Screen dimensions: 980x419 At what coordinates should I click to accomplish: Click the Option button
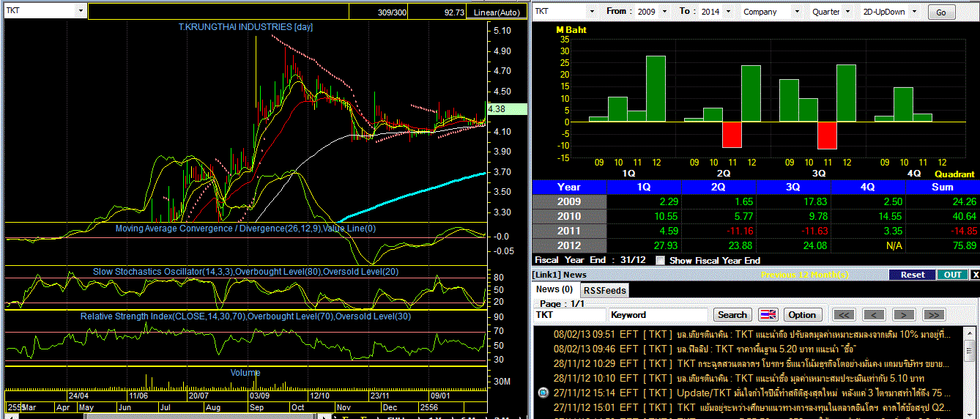pos(802,314)
